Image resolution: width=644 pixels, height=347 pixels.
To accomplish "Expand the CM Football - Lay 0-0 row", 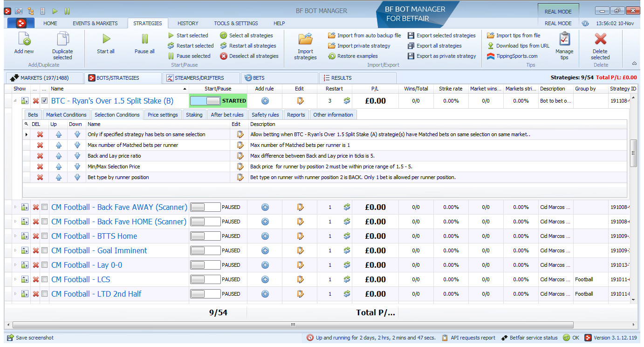I will point(14,265).
